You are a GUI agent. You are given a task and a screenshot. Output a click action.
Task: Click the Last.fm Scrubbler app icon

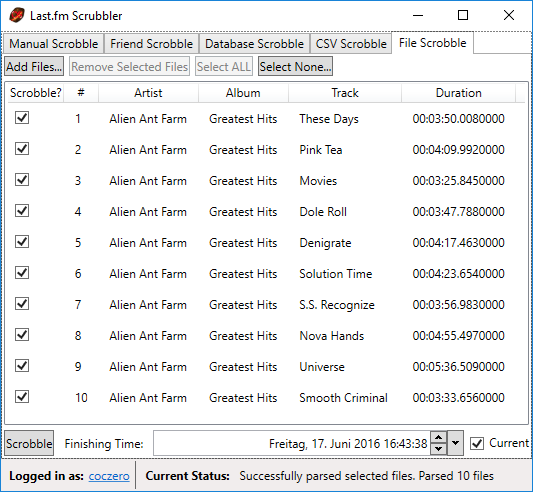point(16,15)
